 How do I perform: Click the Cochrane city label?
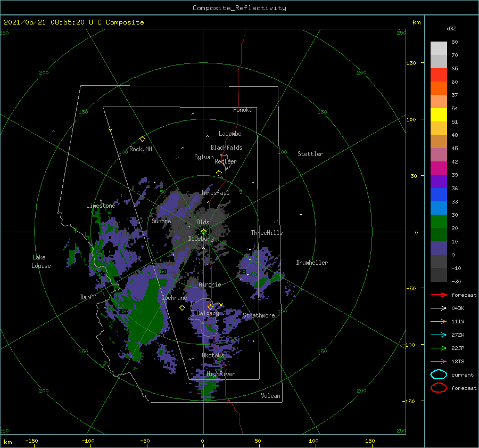pos(174,298)
